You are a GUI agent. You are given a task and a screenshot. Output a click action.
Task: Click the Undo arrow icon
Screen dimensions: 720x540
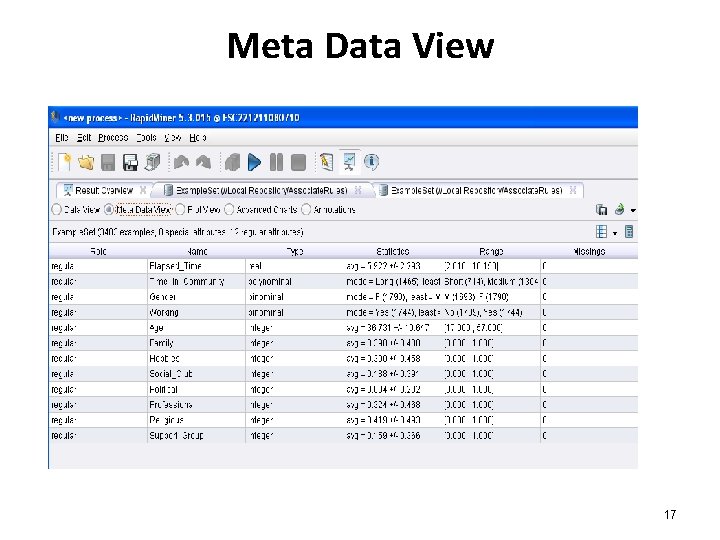point(181,162)
